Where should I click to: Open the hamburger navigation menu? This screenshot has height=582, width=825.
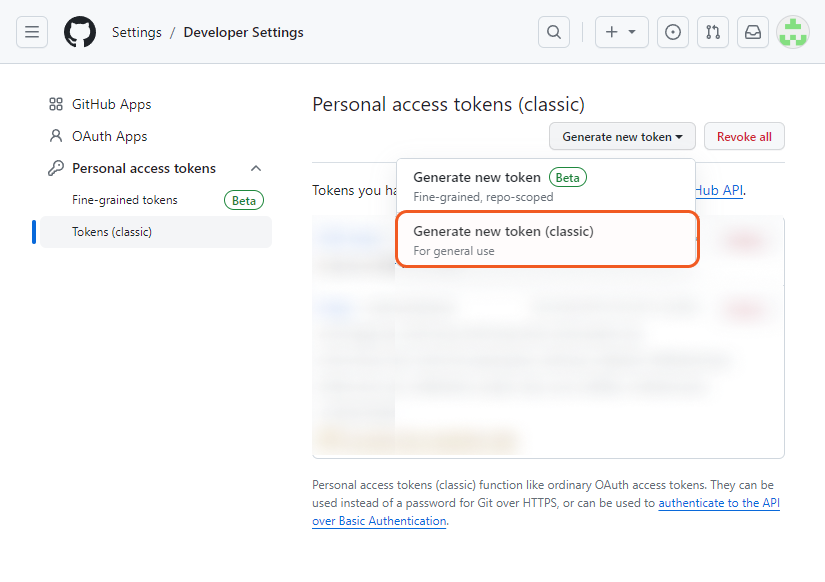(x=32, y=32)
